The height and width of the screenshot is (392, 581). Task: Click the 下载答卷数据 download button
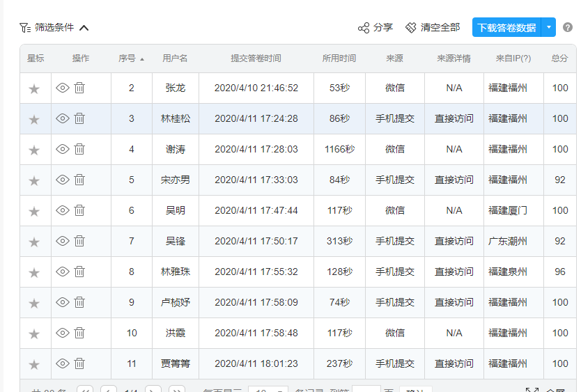506,28
